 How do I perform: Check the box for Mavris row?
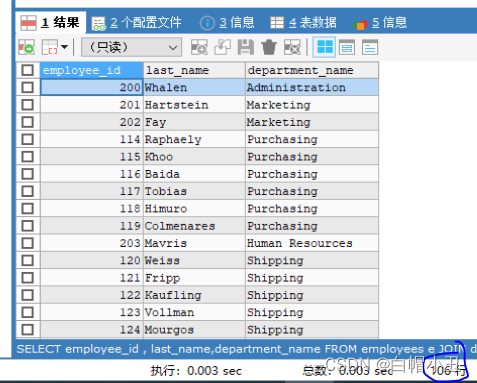click(x=27, y=243)
